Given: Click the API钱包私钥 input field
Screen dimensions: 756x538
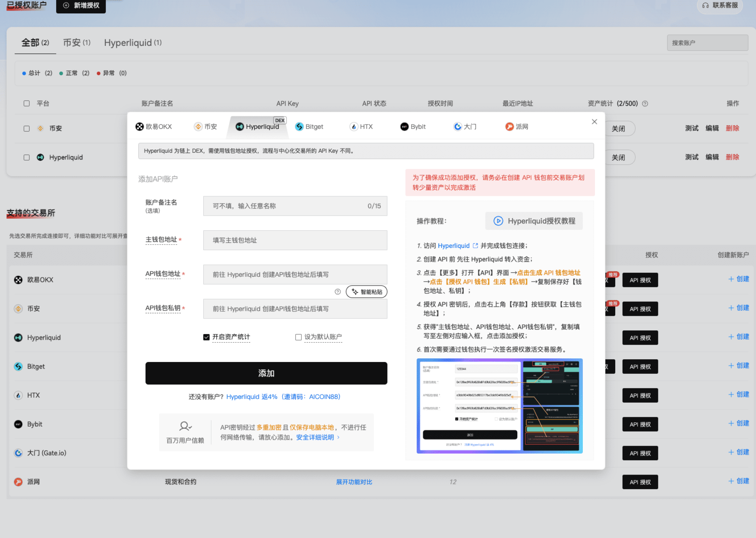Looking at the screenshot, I should [x=295, y=309].
